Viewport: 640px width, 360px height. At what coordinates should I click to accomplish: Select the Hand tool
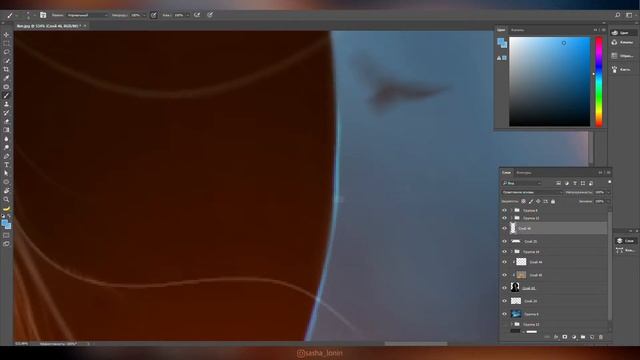point(6,191)
